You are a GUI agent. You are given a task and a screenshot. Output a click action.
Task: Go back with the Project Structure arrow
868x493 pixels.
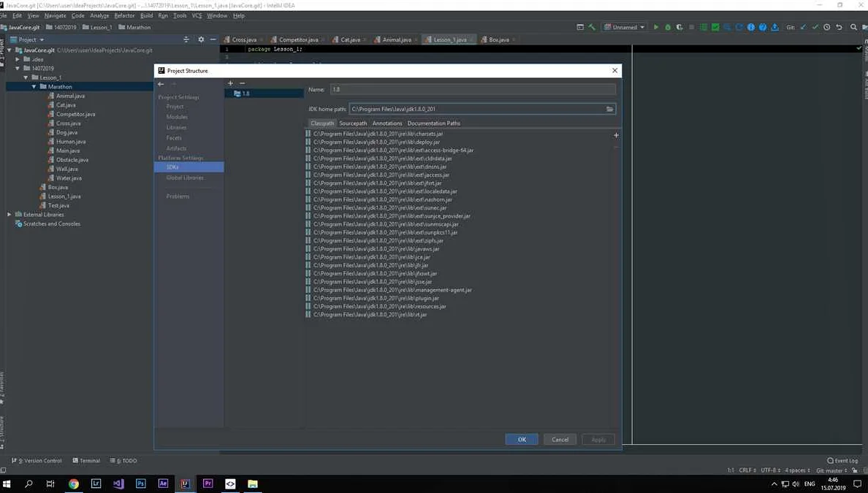(161, 84)
